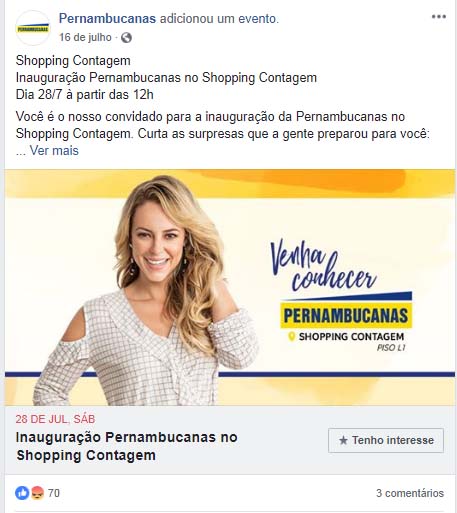457x513 pixels.
Task: Open the post options three-dots menu
Action: point(438,17)
